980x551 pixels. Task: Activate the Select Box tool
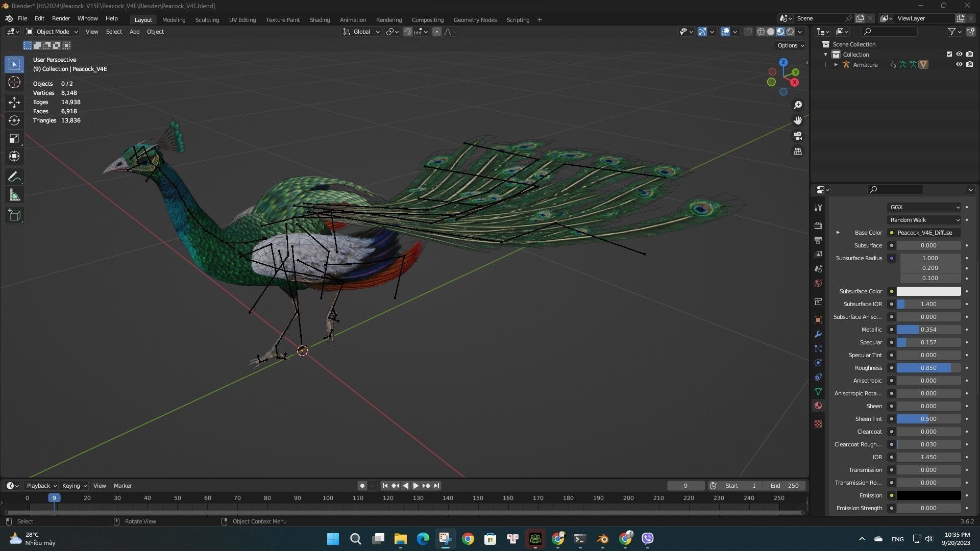[14, 64]
